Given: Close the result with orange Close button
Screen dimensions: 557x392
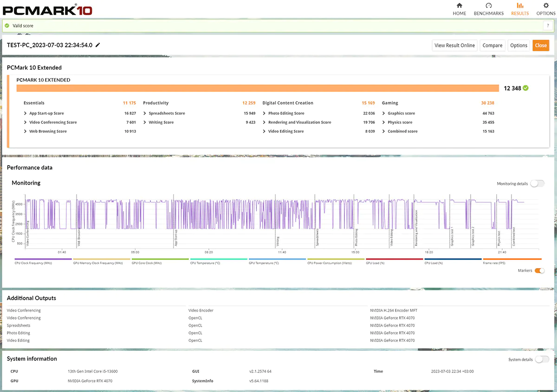Looking at the screenshot, I should [541, 45].
